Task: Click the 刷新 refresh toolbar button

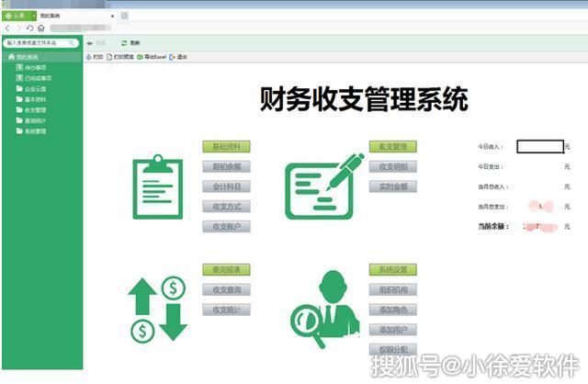Action: [130, 43]
